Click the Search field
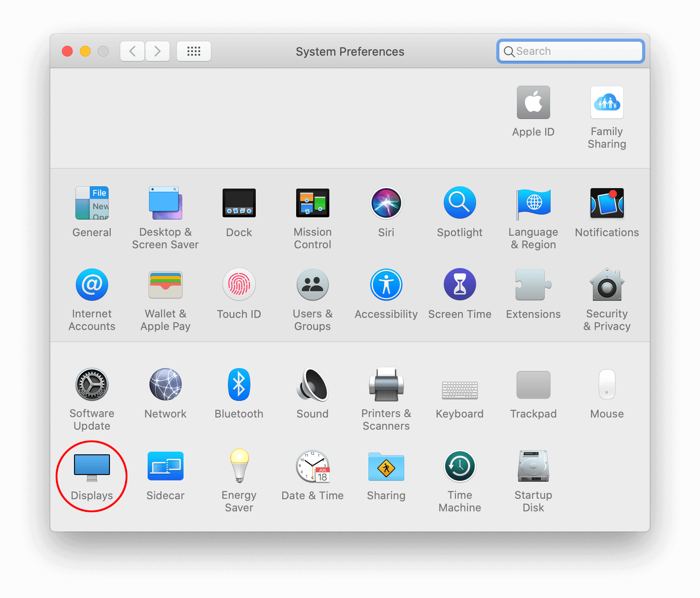The height and width of the screenshot is (598, 700). (571, 51)
